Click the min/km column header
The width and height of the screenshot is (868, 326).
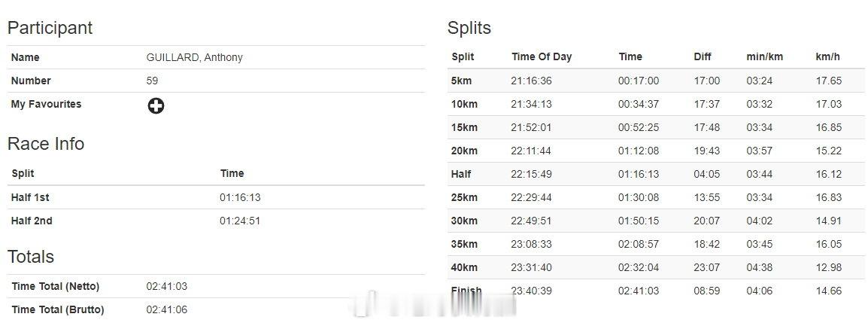(764, 56)
